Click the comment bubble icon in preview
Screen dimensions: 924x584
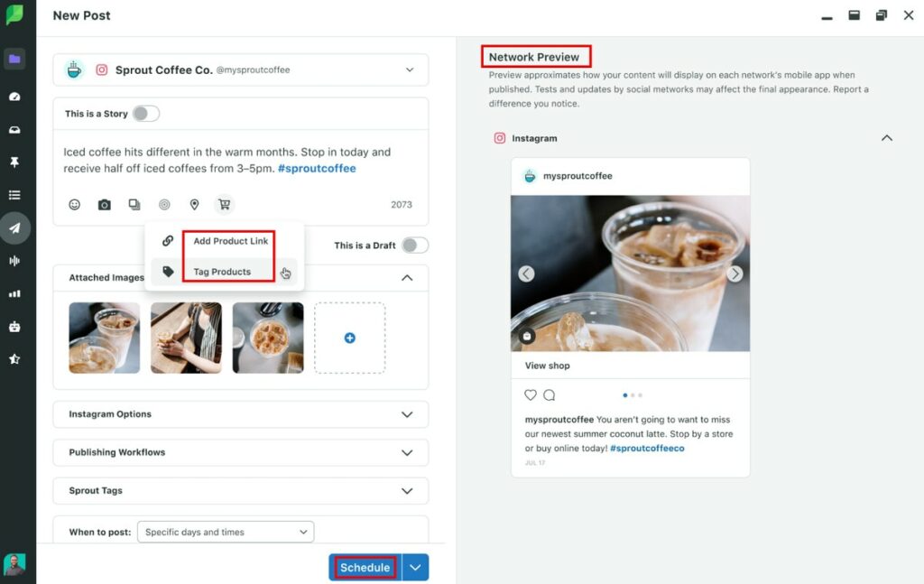550,394
